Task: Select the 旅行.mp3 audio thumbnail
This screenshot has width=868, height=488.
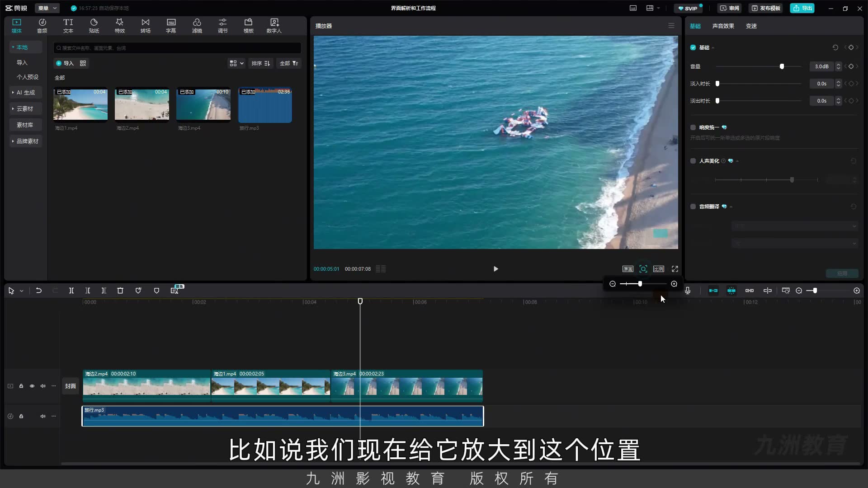Action: point(265,105)
